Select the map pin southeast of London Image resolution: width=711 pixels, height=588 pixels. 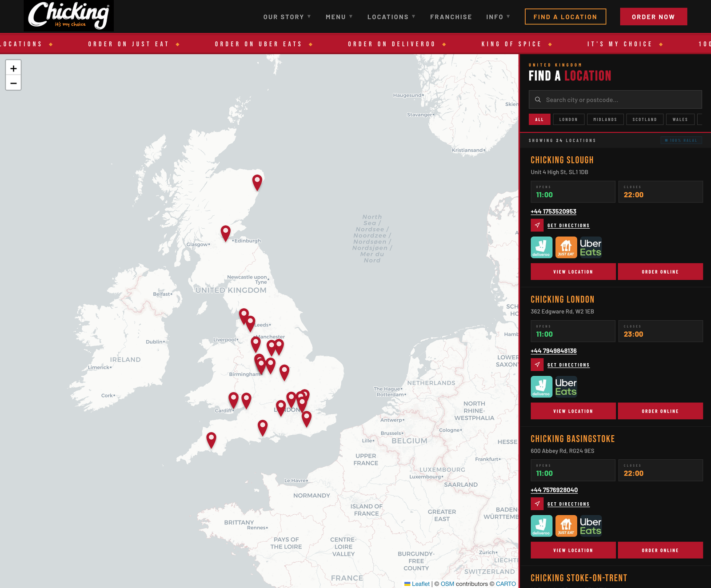pyautogui.click(x=307, y=418)
